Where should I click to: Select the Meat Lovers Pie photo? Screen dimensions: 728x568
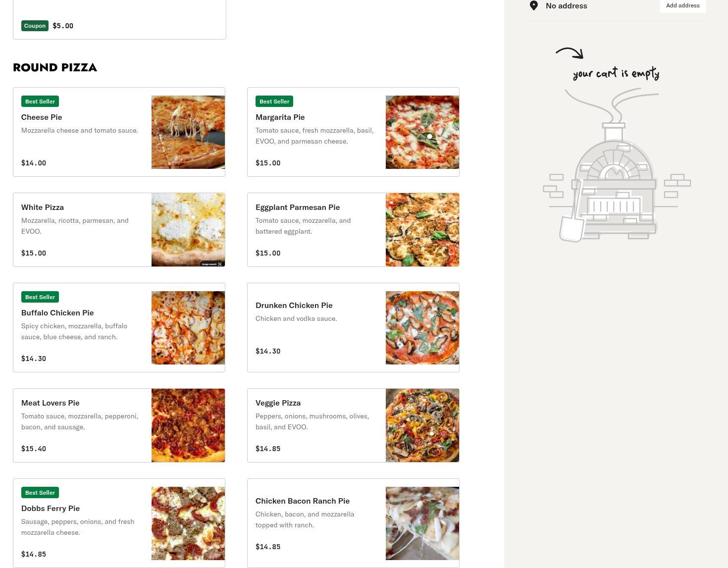click(x=188, y=425)
